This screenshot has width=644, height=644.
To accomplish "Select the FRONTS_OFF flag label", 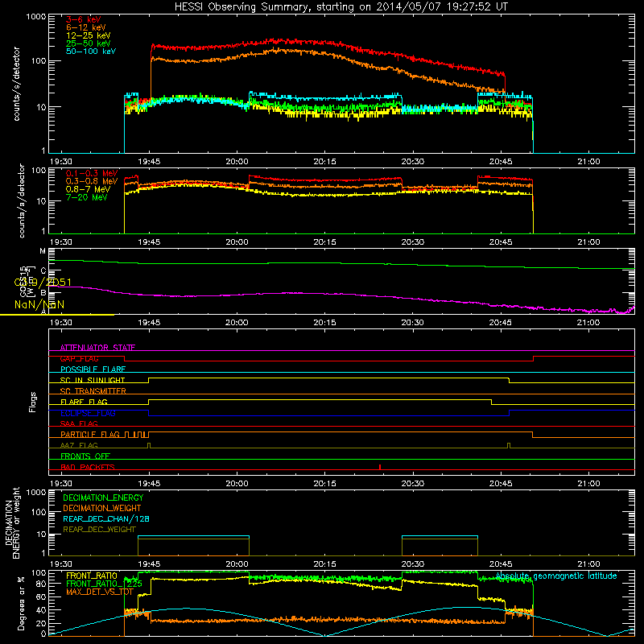I will [85, 456].
